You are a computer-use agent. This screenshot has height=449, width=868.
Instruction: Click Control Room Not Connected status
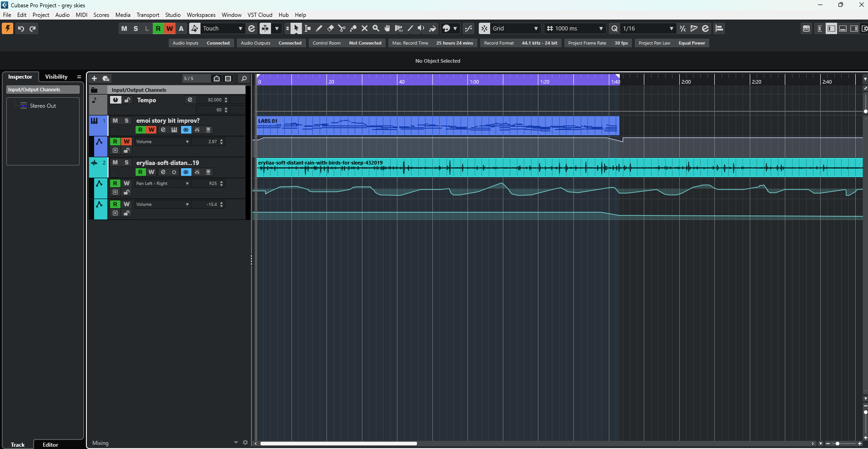coord(347,43)
